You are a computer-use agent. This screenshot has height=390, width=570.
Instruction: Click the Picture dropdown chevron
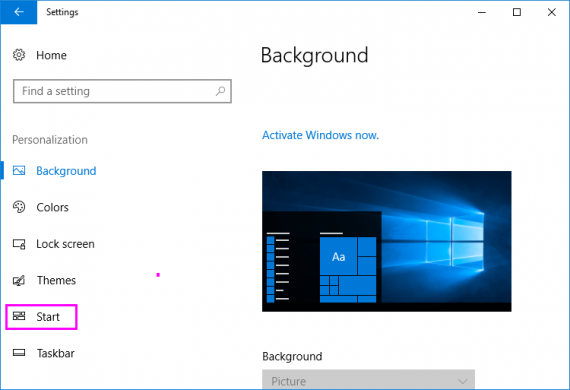(x=462, y=381)
